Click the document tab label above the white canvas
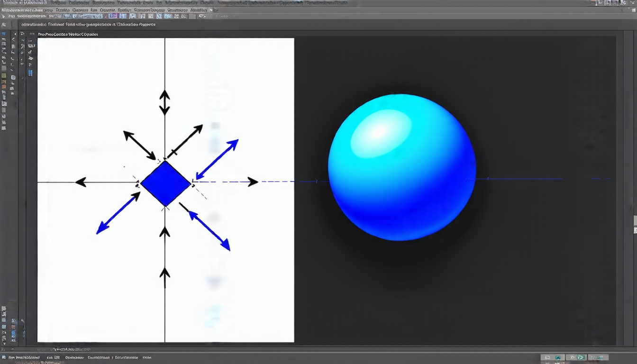This screenshot has width=637, height=364. (x=68, y=35)
